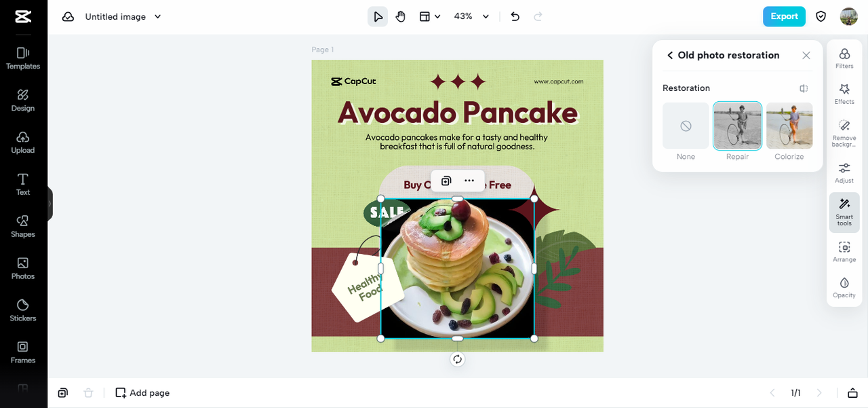868x408 pixels.
Task: Click the Page 1 label
Action: coord(323,50)
